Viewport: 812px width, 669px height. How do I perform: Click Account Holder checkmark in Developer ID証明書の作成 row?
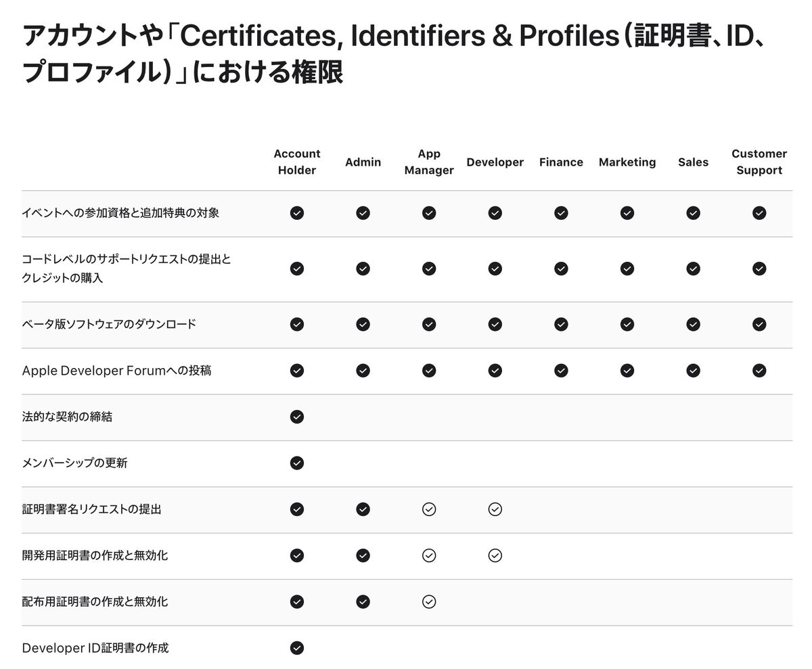tap(296, 648)
